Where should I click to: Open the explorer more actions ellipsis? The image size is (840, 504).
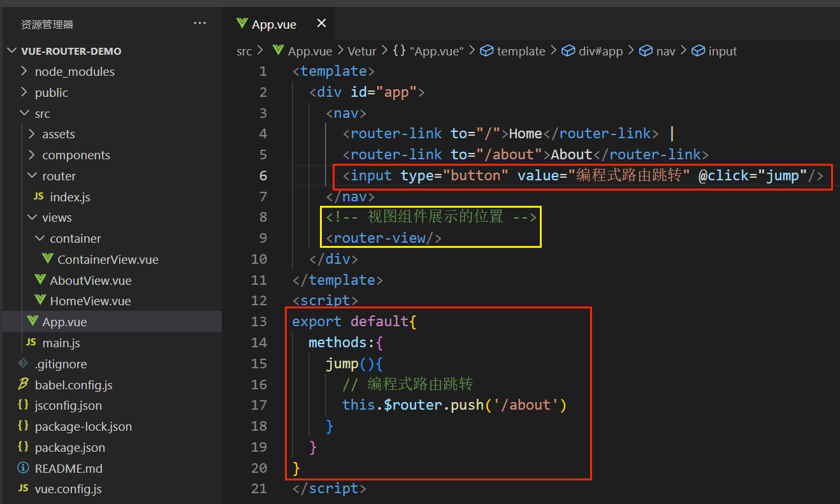point(200,24)
